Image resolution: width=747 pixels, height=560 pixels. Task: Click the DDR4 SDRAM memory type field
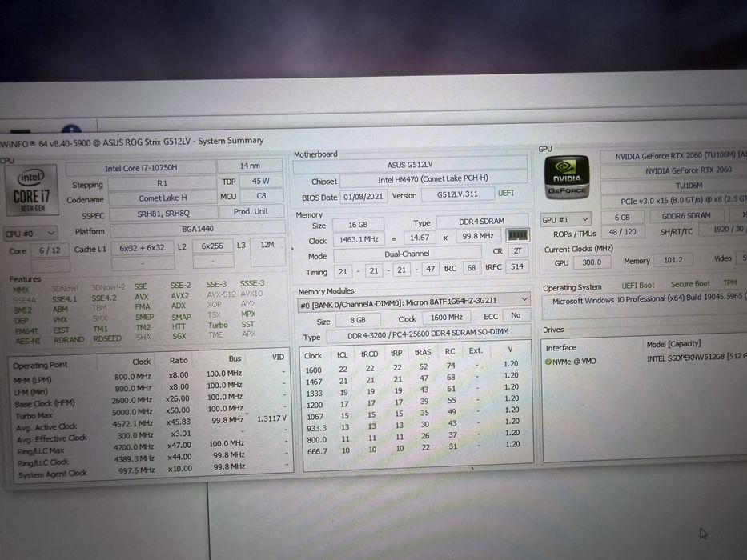[482, 222]
